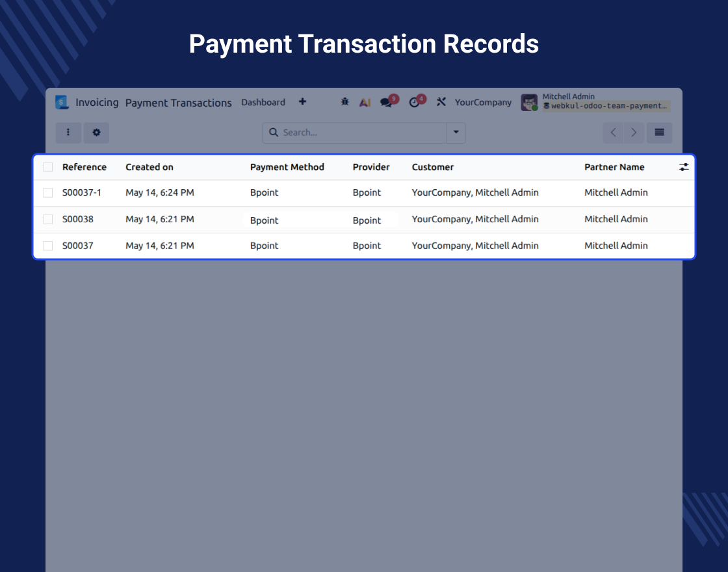Sort by the Created on column header
This screenshot has height=572, width=728.
click(x=149, y=167)
